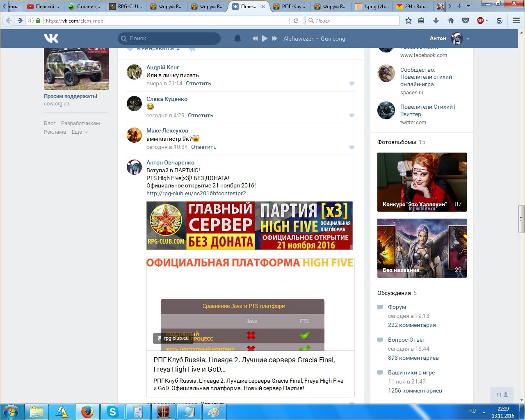525x420 pixels.
Task: Like Андрій Кенг's comment with the heart
Action: point(352,84)
